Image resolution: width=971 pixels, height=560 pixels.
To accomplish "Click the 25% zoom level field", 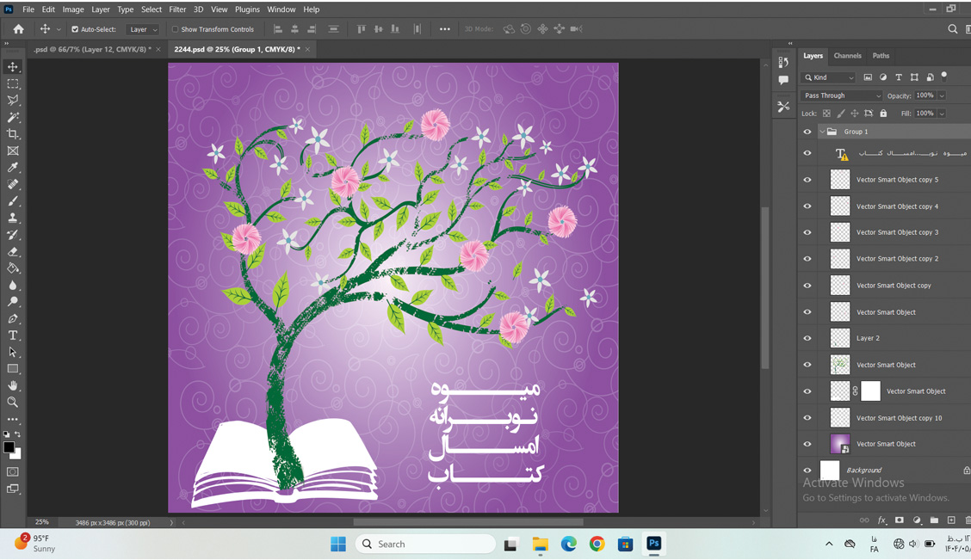I will coord(42,522).
